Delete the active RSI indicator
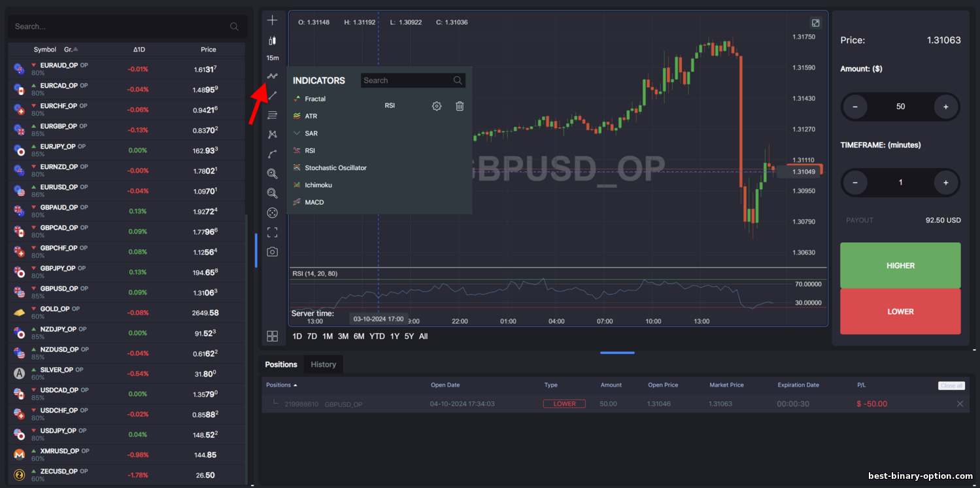The image size is (980, 488). tap(460, 106)
